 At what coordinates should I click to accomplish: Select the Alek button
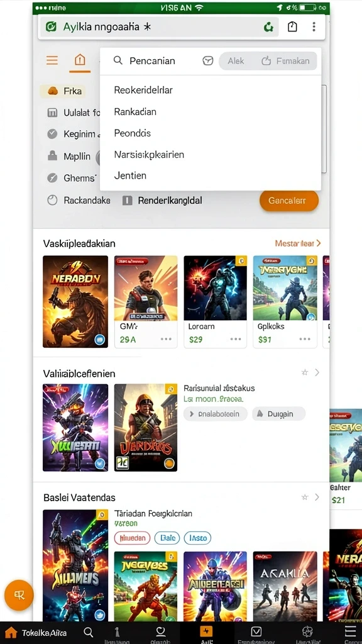[236, 61]
